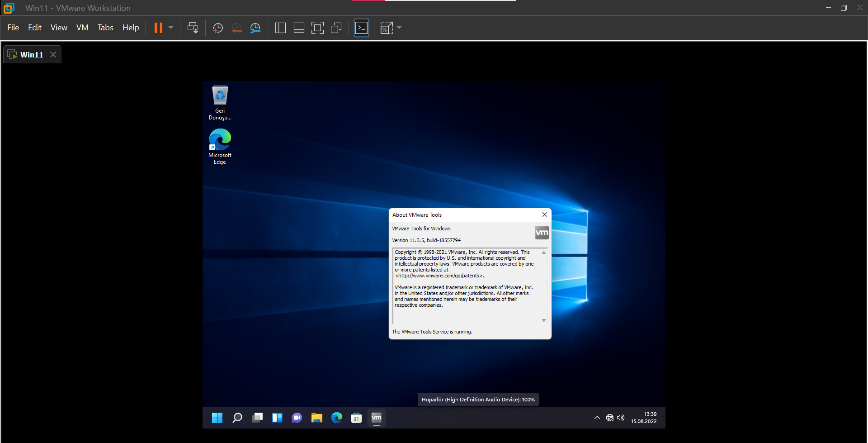Show hidden system tray icons
Screen dimensions: 868x443
click(597, 418)
